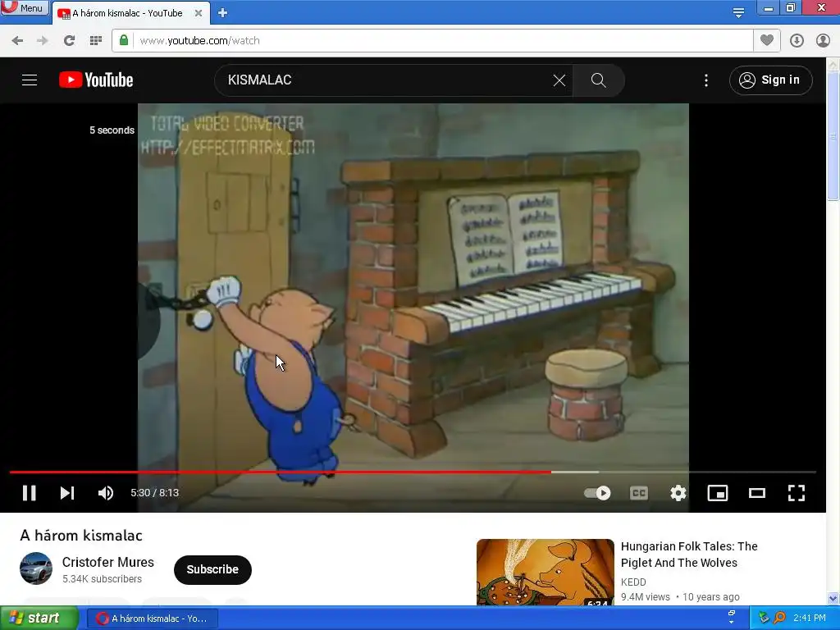
Task: Open browser downloads icon
Action: click(797, 41)
